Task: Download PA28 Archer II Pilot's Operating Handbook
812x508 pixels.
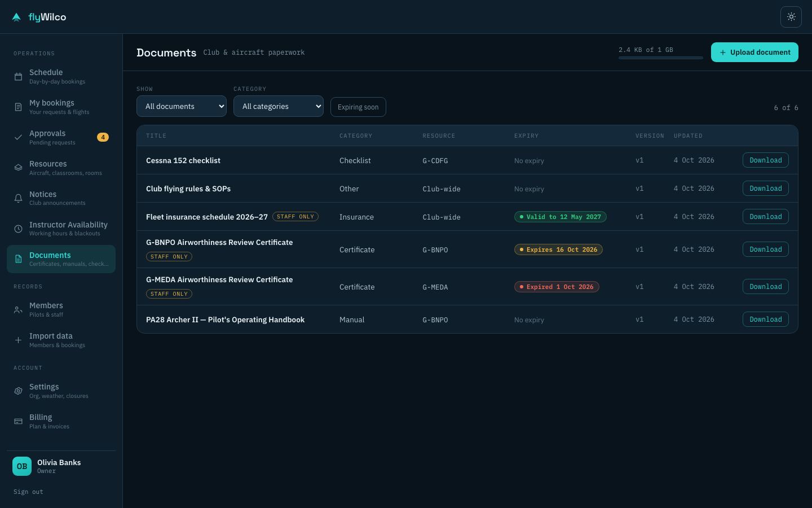Action: pyautogui.click(x=765, y=319)
